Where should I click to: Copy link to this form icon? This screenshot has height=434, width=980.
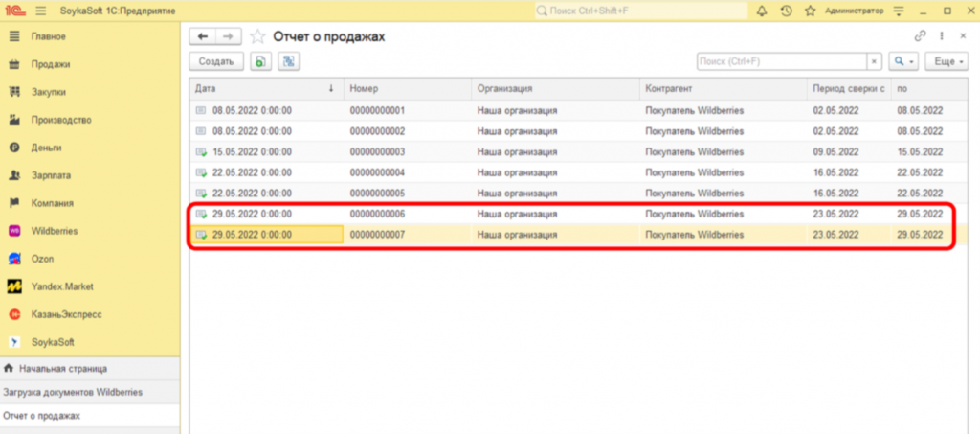point(921,35)
